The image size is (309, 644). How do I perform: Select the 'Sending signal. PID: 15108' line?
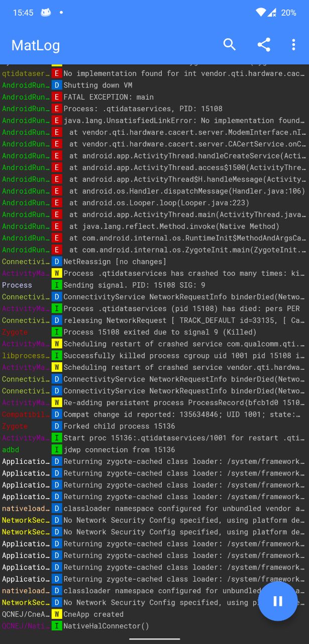coord(134,285)
